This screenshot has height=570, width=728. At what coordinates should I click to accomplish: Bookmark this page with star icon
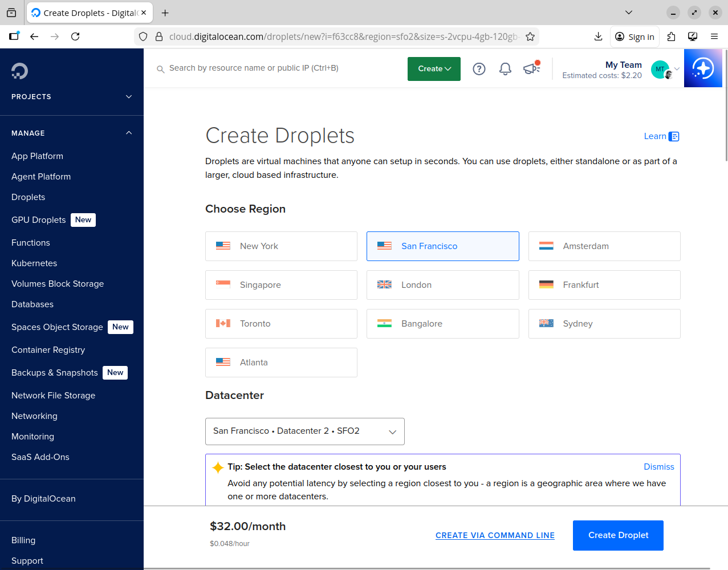pyautogui.click(x=530, y=36)
